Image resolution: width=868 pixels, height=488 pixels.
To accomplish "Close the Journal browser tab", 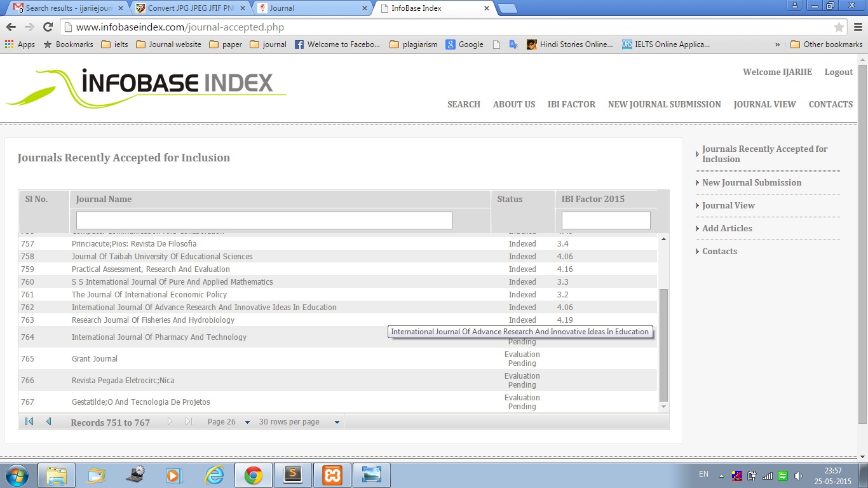I will [365, 8].
